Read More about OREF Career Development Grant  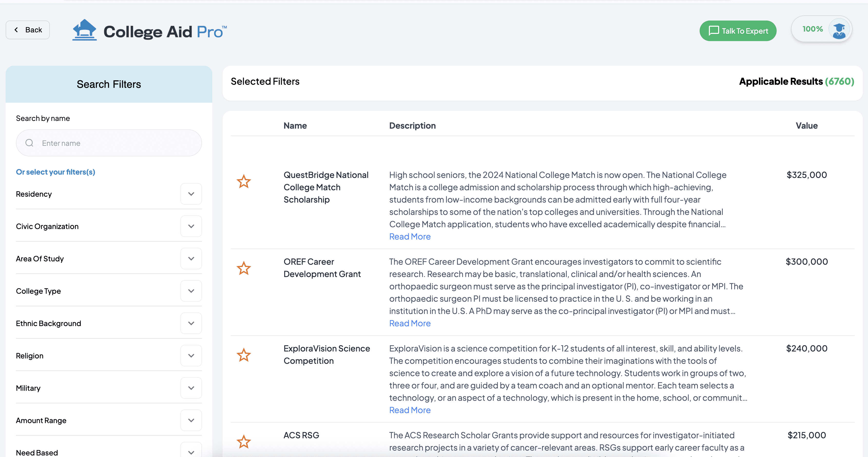click(x=410, y=323)
